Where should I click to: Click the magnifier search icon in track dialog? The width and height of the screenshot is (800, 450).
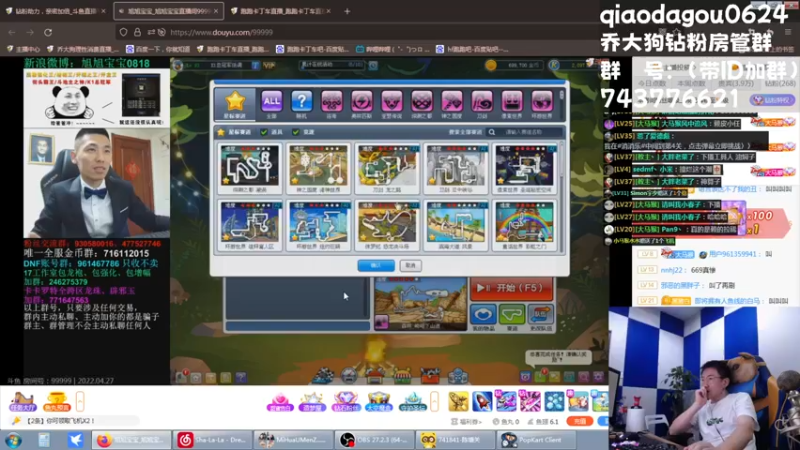492,132
